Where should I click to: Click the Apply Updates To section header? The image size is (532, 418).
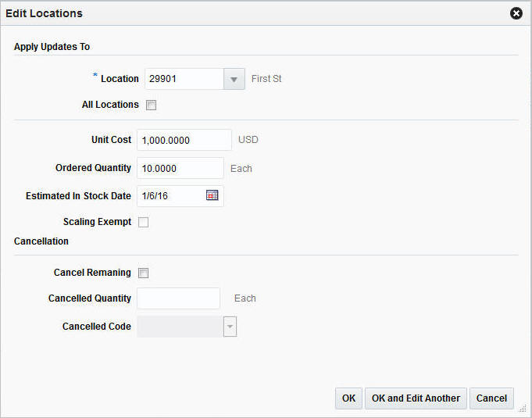52,47
